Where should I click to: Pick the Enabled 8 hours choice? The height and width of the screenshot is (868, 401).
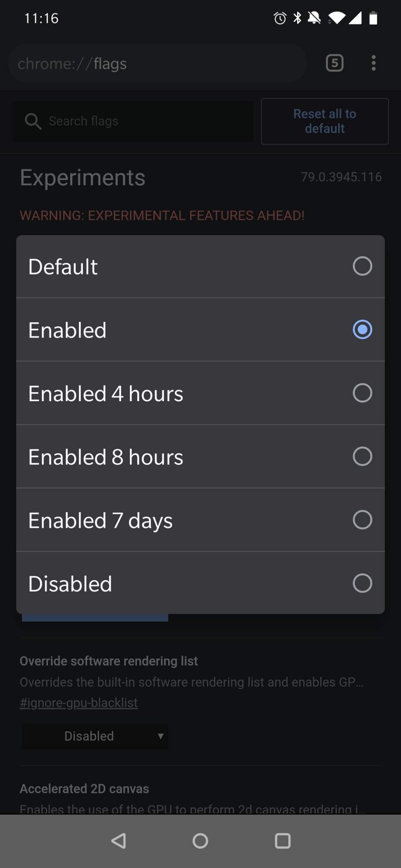pos(200,457)
